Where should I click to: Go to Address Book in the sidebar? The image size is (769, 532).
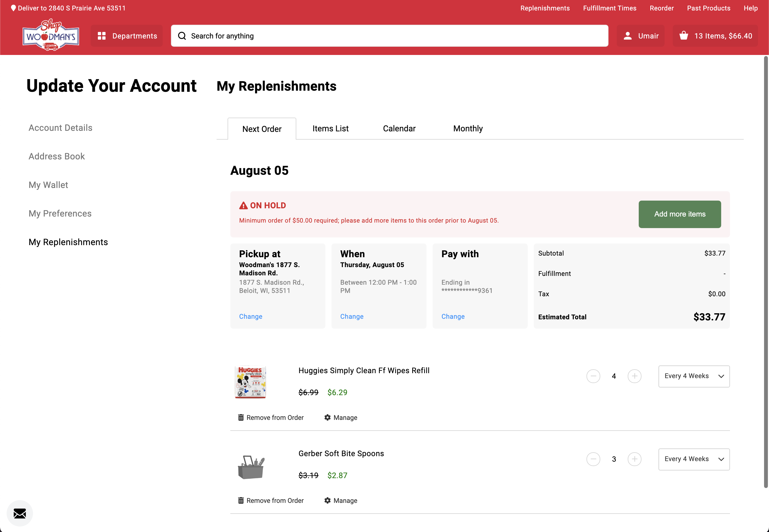click(57, 156)
